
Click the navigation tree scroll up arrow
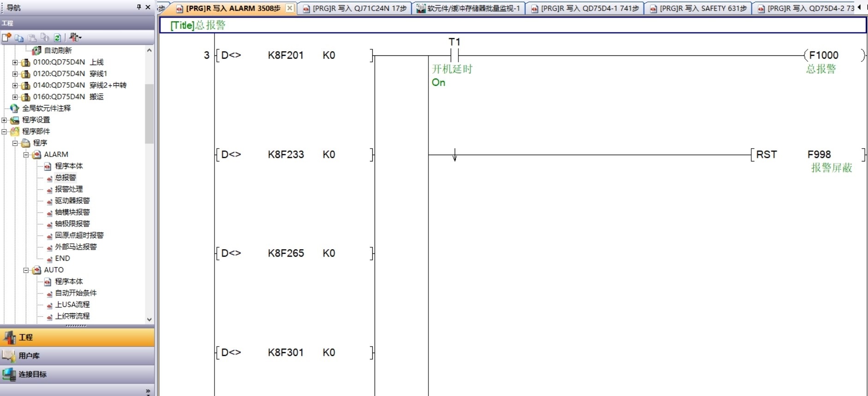click(149, 50)
